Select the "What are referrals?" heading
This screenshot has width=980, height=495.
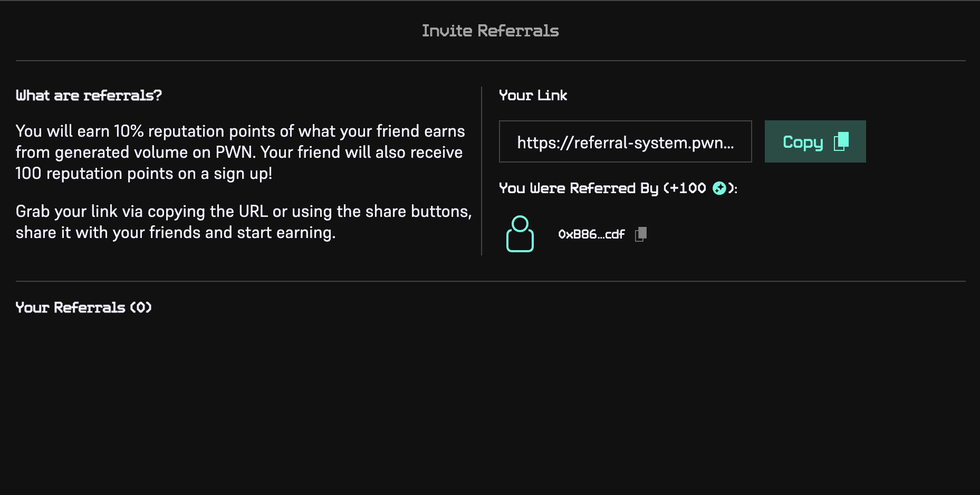[89, 96]
